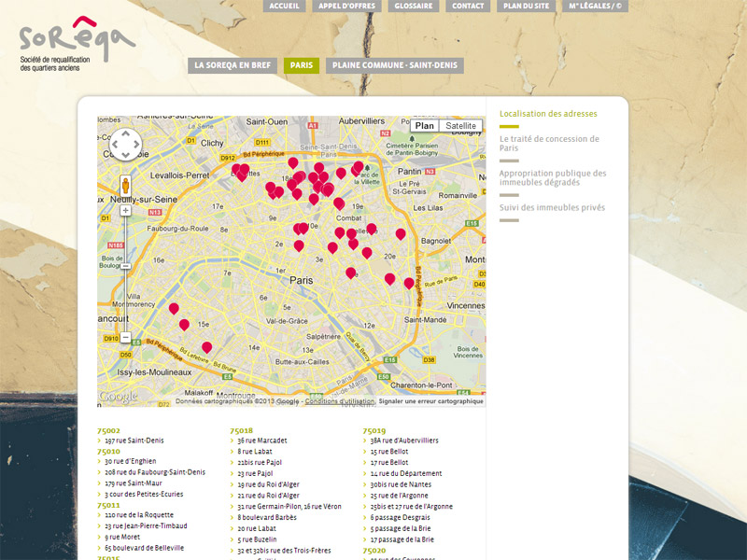Open address 38A rue d'Aubervilliers
The width and height of the screenshot is (747, 560).
pos(404,441)
